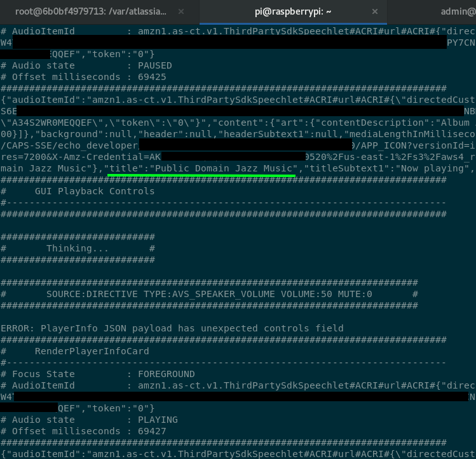This screenshot has height=459, width=476.
Task: Click the 'Audio state : PAUSED' line
Action: coord(86,66)
